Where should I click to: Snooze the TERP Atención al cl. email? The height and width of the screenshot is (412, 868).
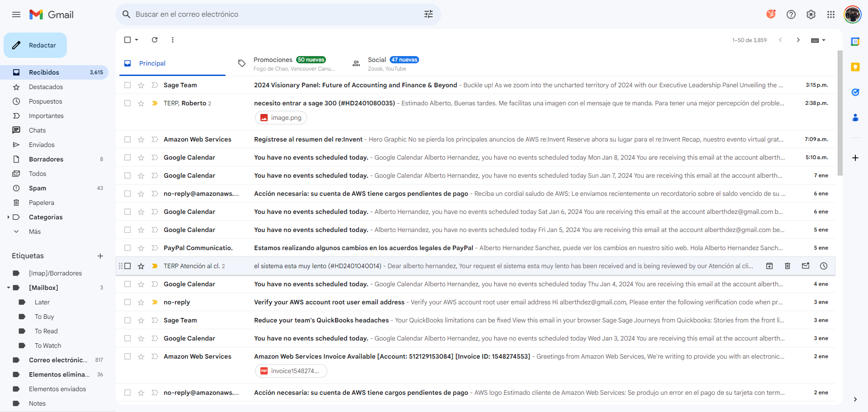(x=824, y=266)
